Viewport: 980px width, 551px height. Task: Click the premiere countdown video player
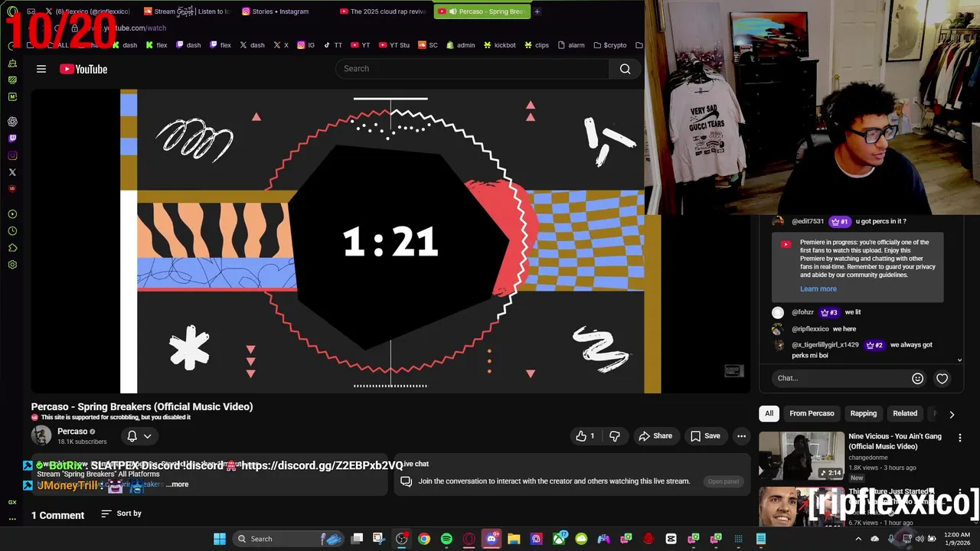coord(390,241)
